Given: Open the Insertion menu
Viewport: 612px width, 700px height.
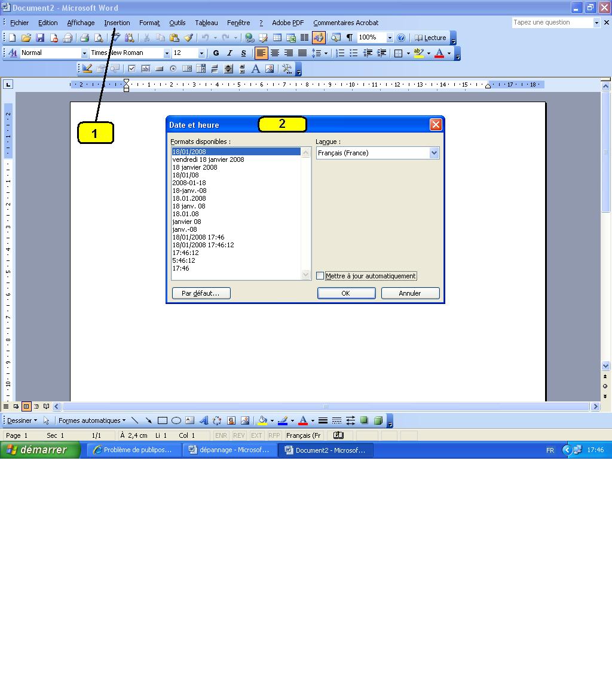Looking at the screenshot, I should click(x=117, y=23).
